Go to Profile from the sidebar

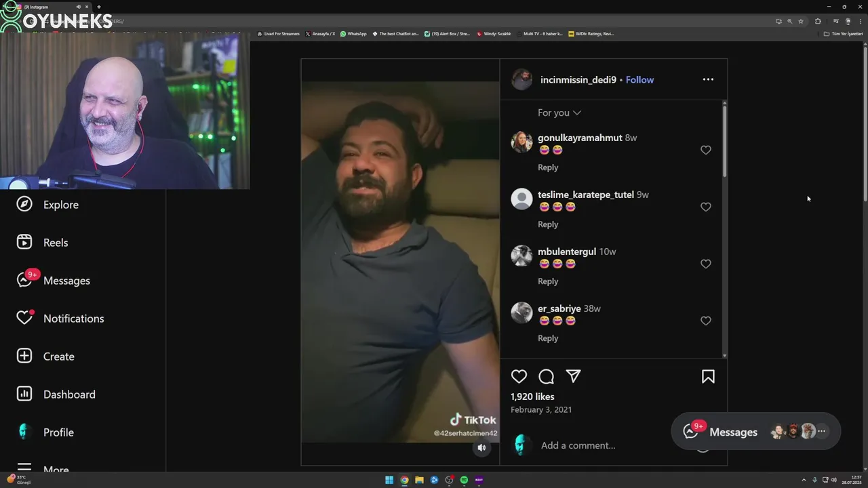[x=45, y=432]
